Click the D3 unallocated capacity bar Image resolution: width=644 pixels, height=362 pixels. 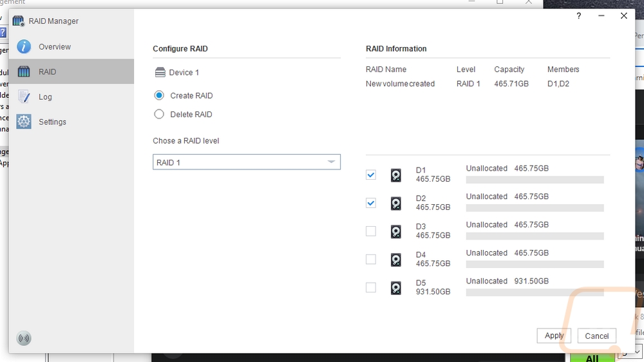coord(535,236)
